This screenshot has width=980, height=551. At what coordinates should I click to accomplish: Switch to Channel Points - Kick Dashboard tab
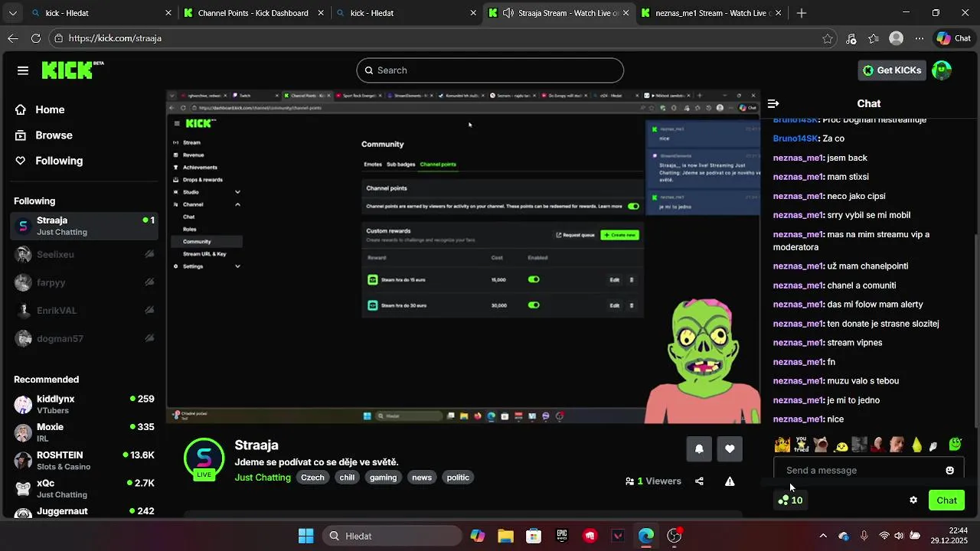tap(253, 13)
